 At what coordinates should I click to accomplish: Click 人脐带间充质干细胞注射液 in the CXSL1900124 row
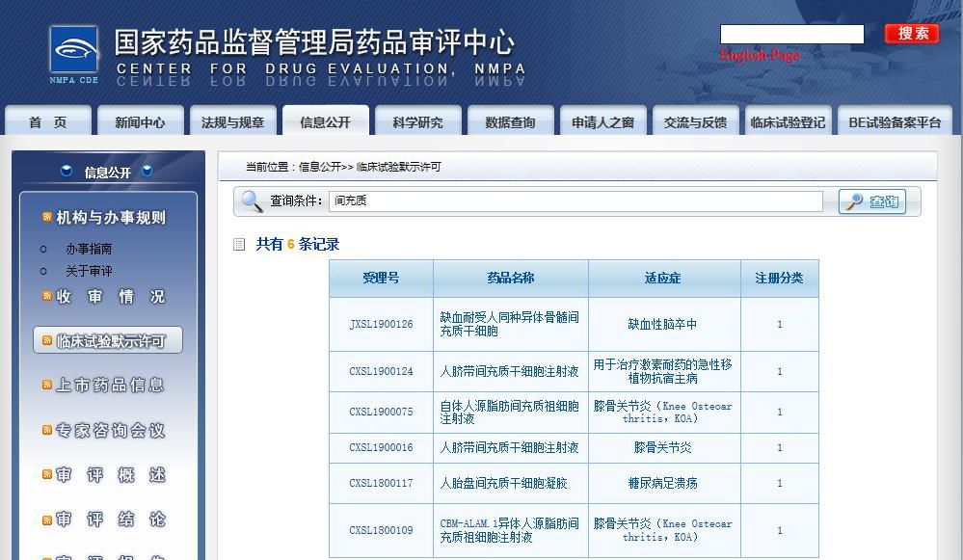(x=509, y=371)
